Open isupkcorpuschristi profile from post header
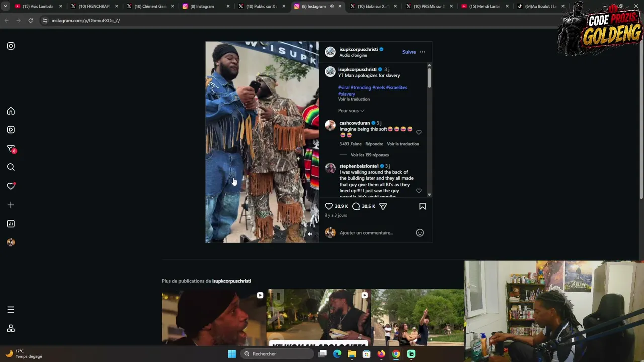 pyautogui.click(x=358, y=49)
